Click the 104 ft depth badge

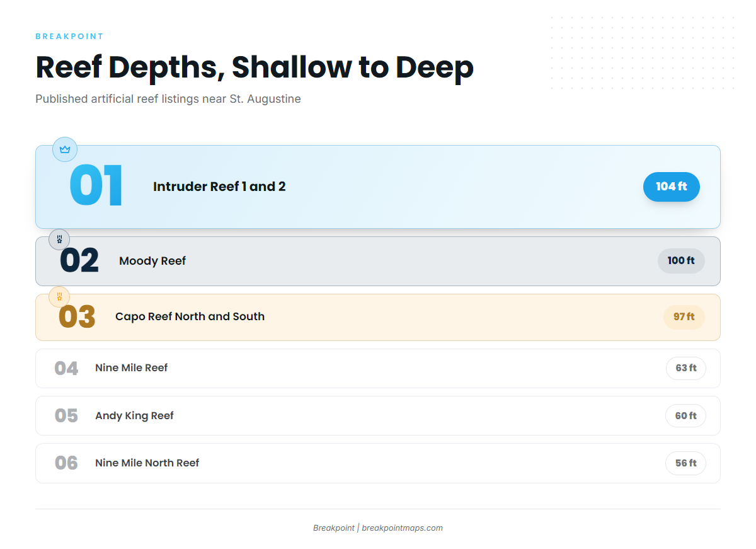672,187
